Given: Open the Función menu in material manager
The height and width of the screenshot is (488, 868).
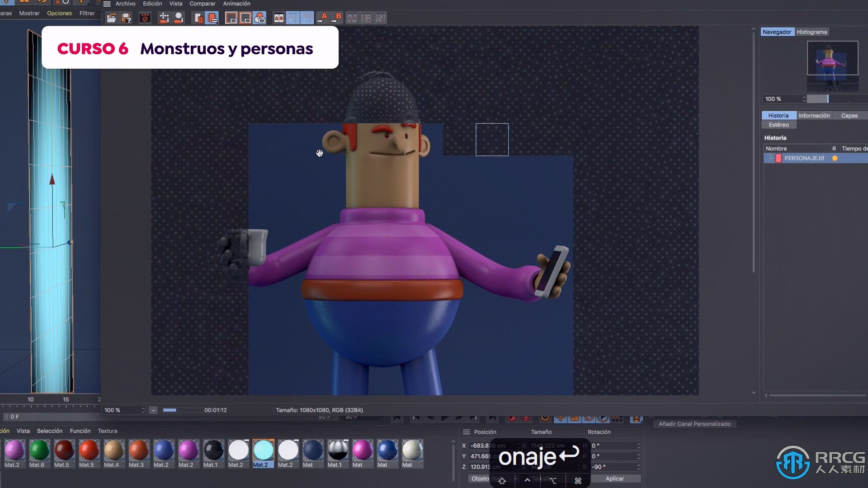Looking at the screenshot, I should (x=80, y=431).
